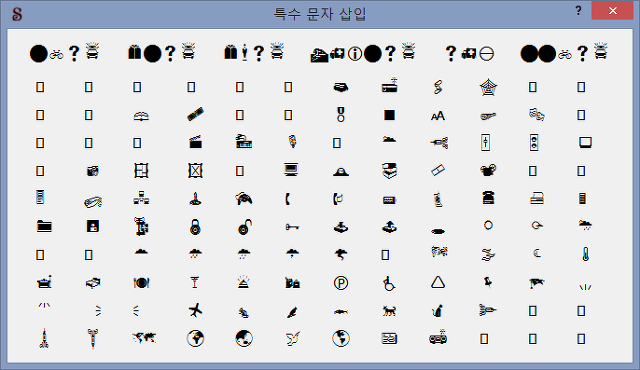This screenshot has height=370, width=640.
Task: Choose the stack of books symbol
Action: (389, 171)
